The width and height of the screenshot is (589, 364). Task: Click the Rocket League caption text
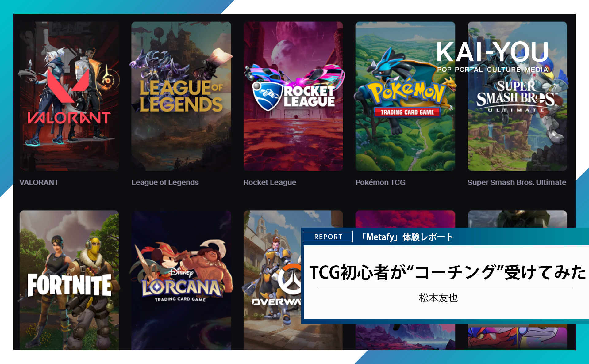click(270, 182)
